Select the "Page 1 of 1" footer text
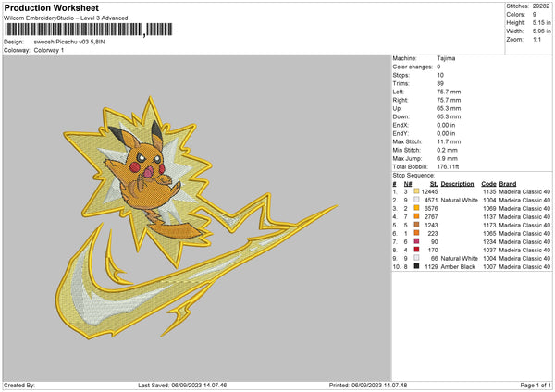 pos(536,385)
